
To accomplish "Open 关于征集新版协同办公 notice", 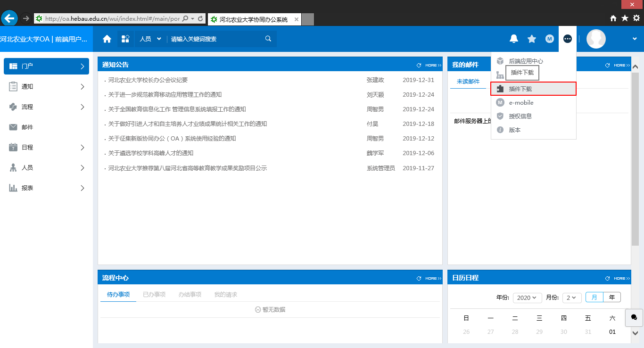I will pos(172,139).
